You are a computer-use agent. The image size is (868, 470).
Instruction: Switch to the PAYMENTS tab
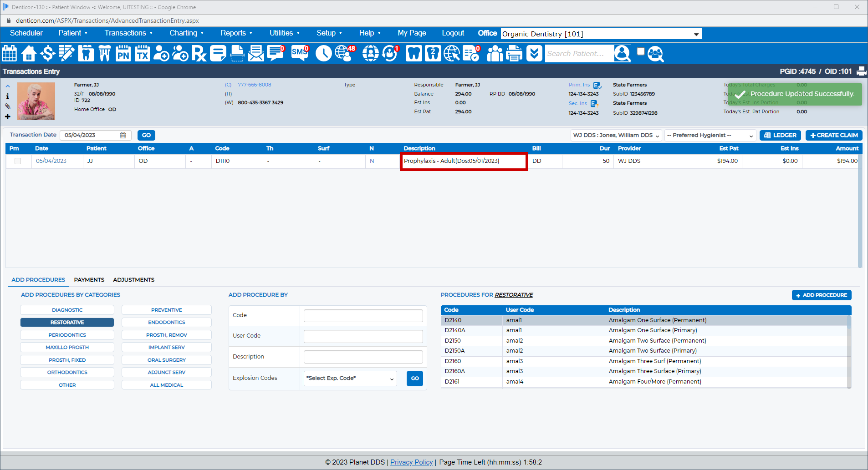89,280
